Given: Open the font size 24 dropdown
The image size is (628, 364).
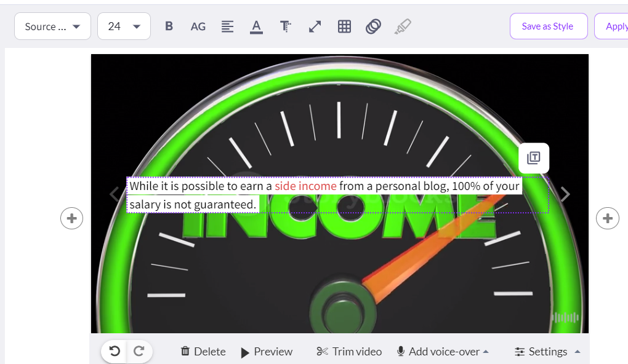Looking at the screenshot, I should click(124, 26).
